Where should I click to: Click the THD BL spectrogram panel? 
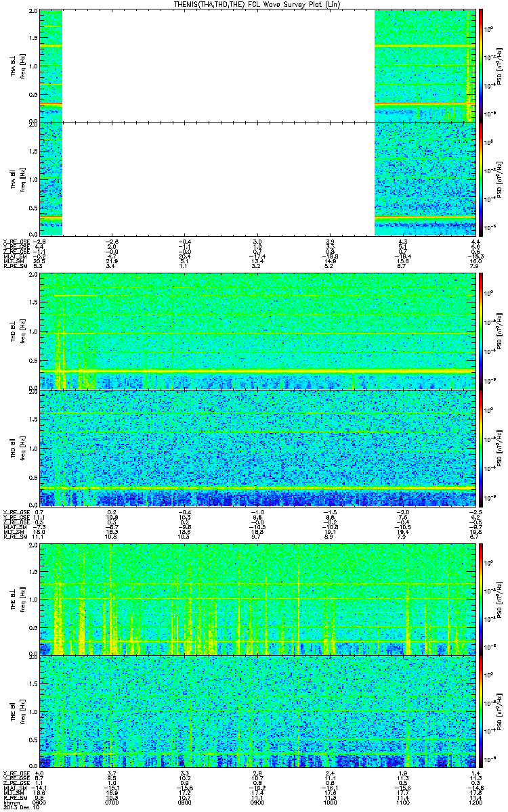[x=258, y=331]
